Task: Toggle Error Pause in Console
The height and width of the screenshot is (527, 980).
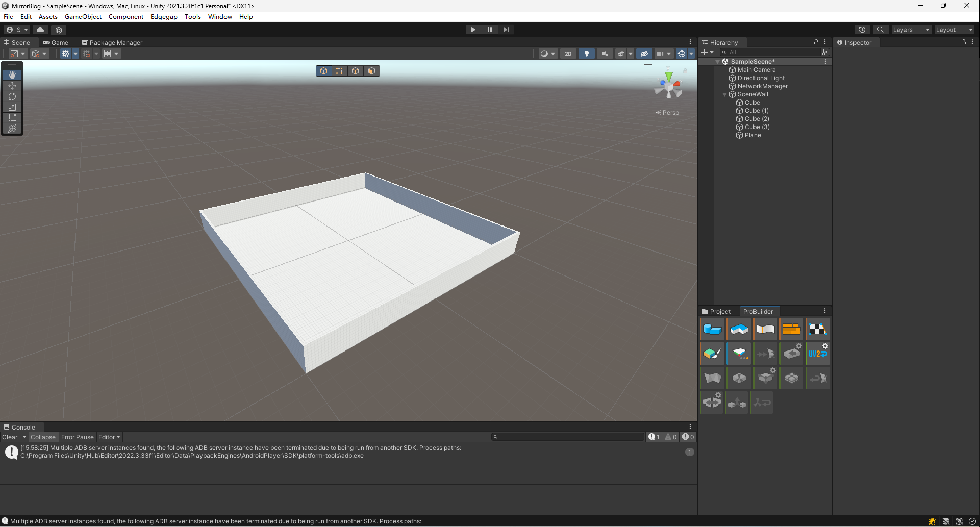Action: pos(78,437)
